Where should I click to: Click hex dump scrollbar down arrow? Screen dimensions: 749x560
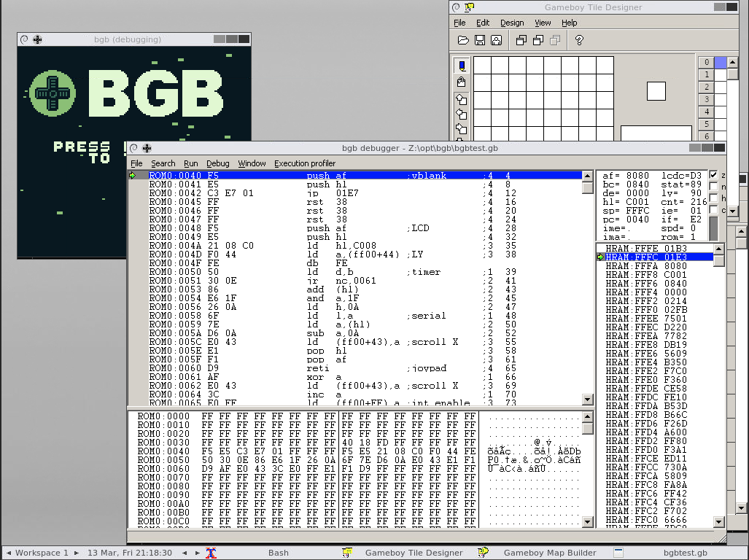click(x=588, y=522)
